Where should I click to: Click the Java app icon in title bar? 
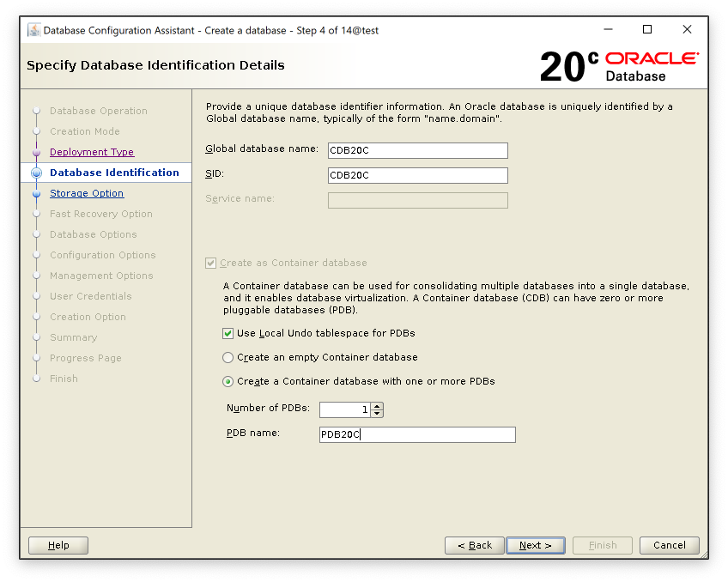(x=33, y=30)
